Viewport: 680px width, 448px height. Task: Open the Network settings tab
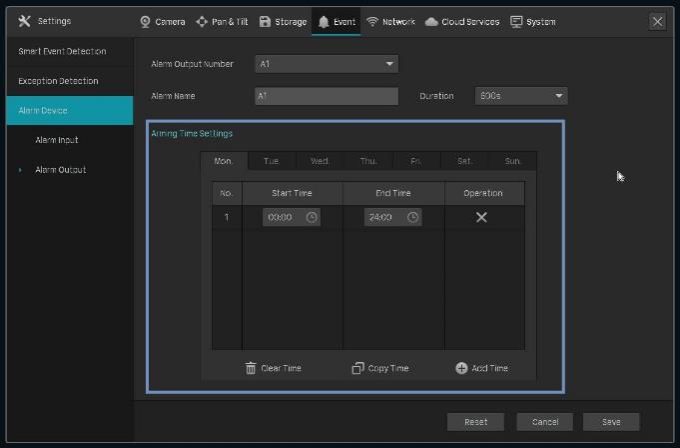coord(390,21)
